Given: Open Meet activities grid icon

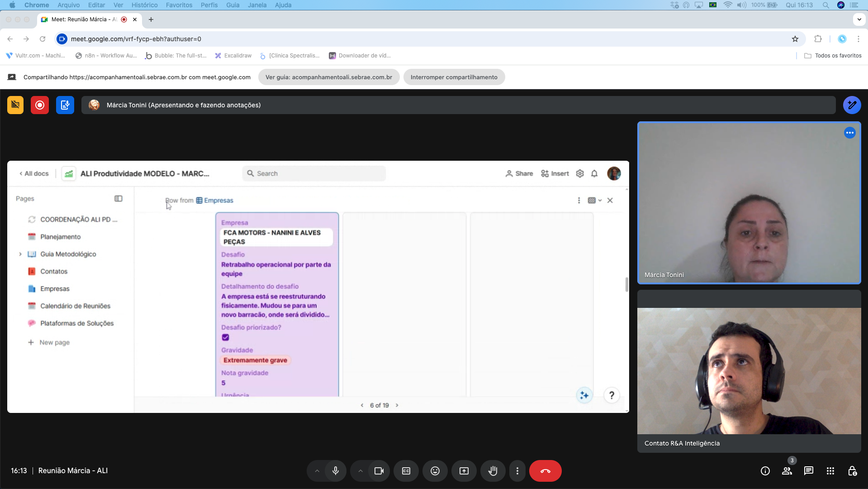Looking at the screenshot, I should (830, 471).
